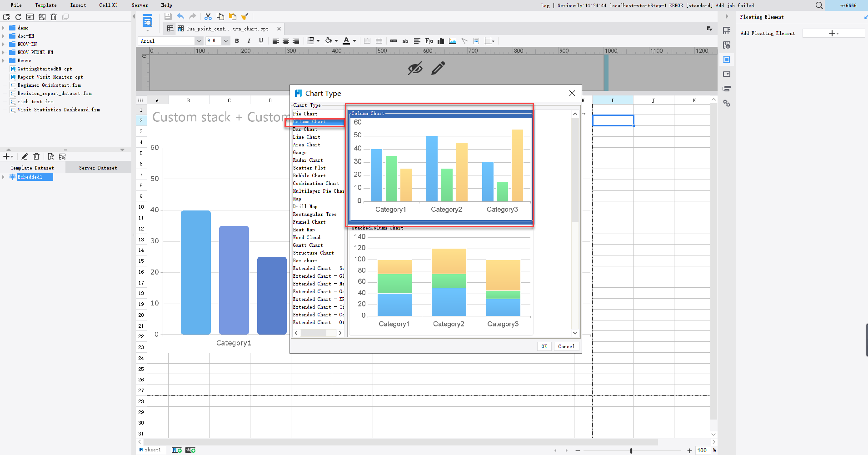Toggle Bold formatting
The width and height of the screenshot is (868, 455).
point(237,41)
